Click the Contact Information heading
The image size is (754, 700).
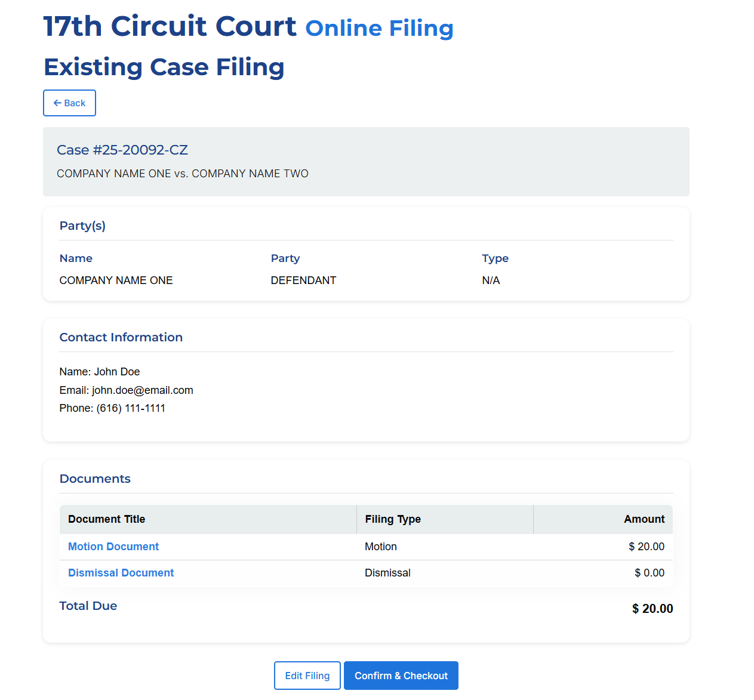pos(121,337)
